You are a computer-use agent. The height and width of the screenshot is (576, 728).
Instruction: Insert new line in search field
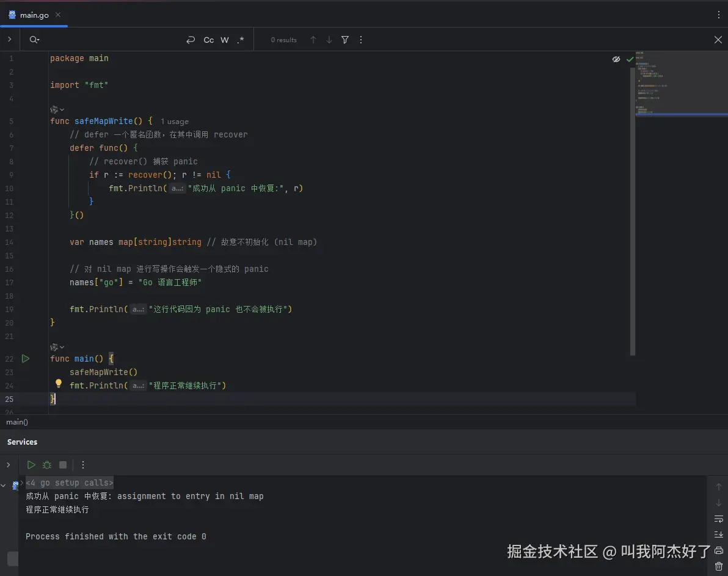click(191, 40)
